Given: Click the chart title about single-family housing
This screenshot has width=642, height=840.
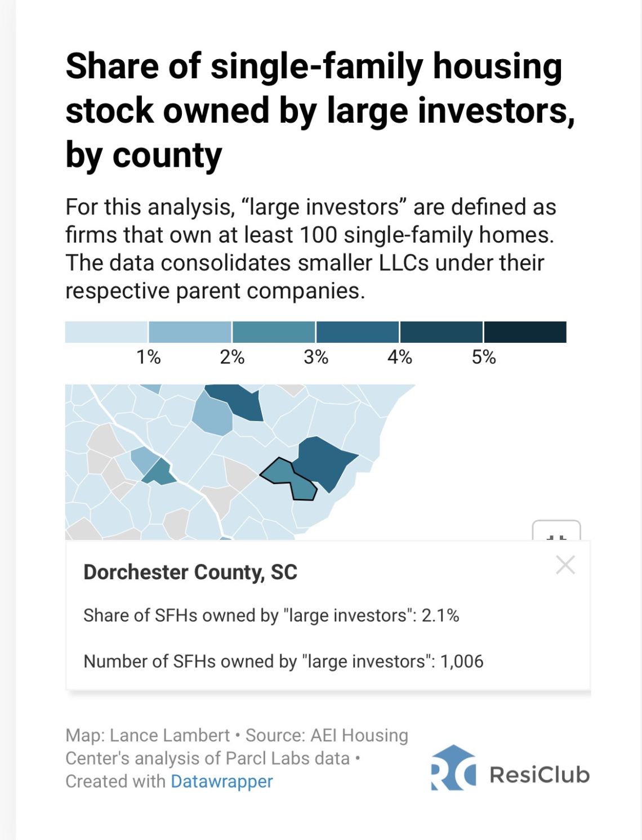Looking at the screenshot, I should (x=319, y=110).
